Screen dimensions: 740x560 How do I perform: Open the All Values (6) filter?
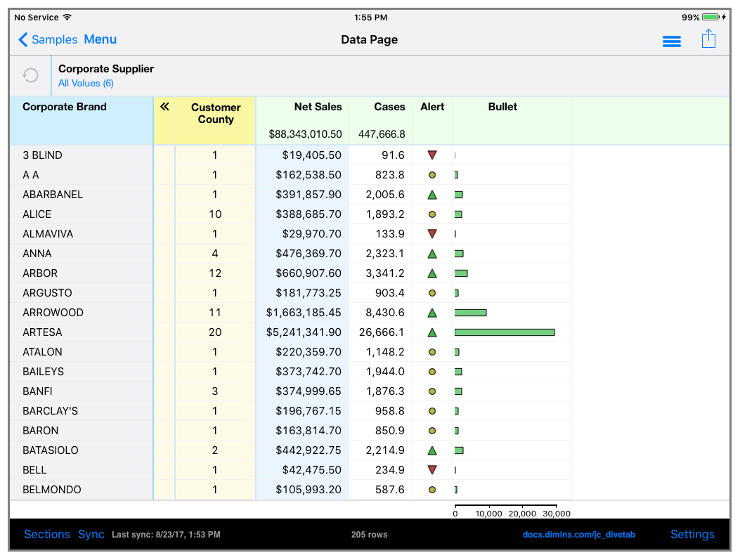pos(86,84)
